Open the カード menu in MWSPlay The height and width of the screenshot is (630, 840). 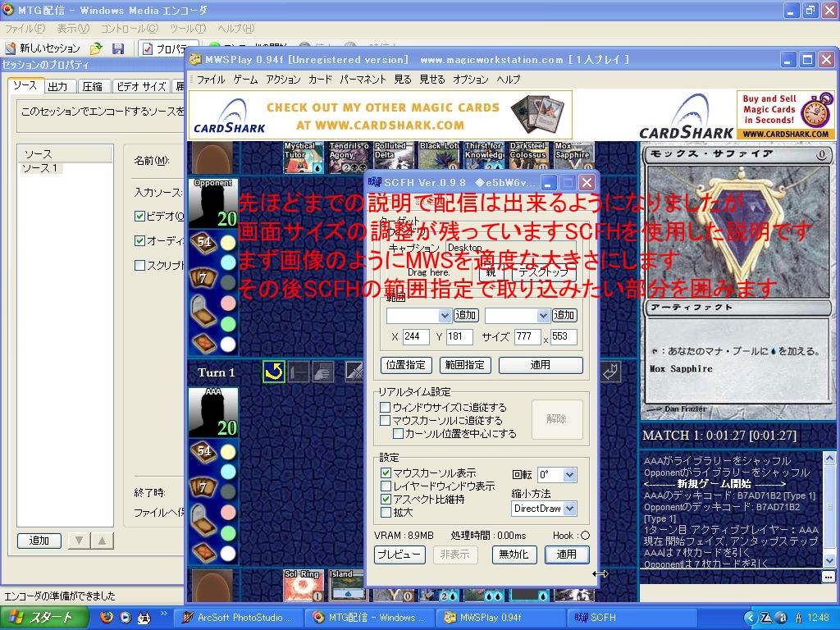coord(320,80)
